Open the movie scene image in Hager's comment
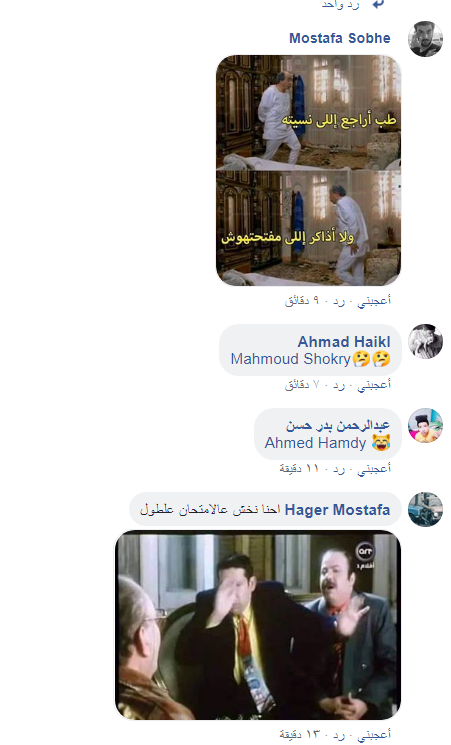The image size is (451, 745). coord(258,625)
